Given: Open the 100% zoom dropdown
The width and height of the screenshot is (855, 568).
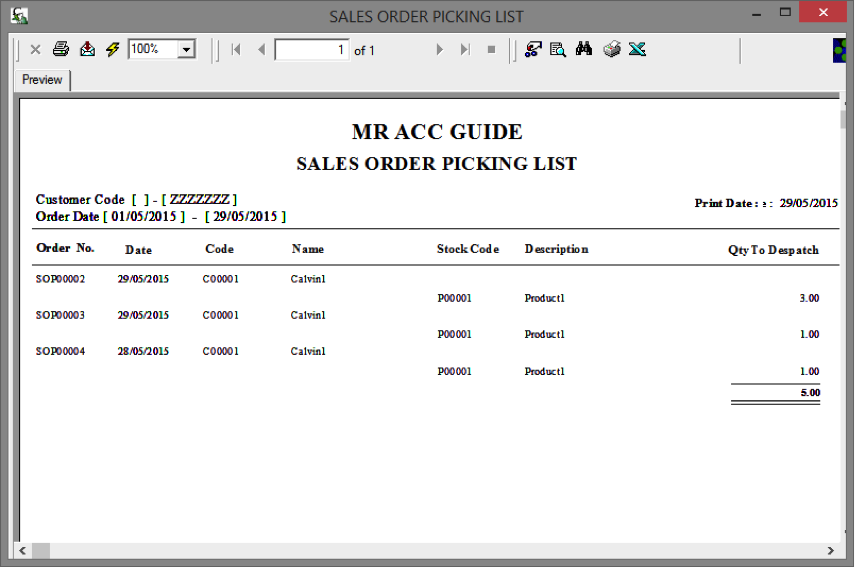Looking at the screenshot, I should pyautogui.click(x=186, y=50).
